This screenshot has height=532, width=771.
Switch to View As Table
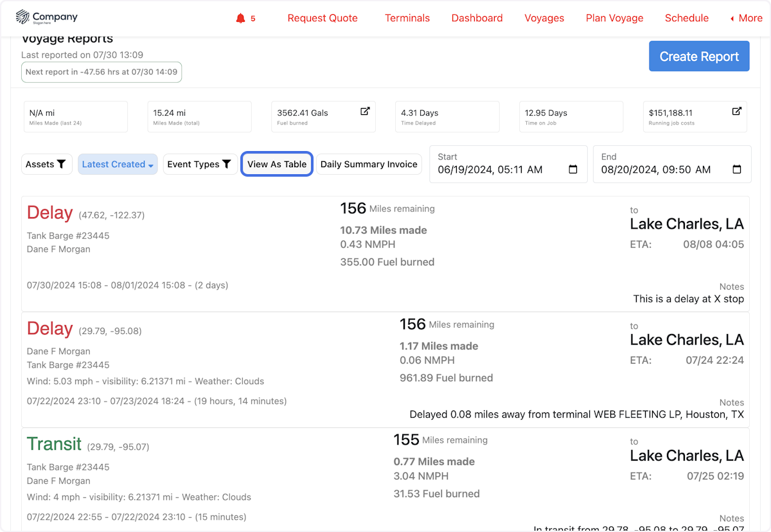coord(277,164)
